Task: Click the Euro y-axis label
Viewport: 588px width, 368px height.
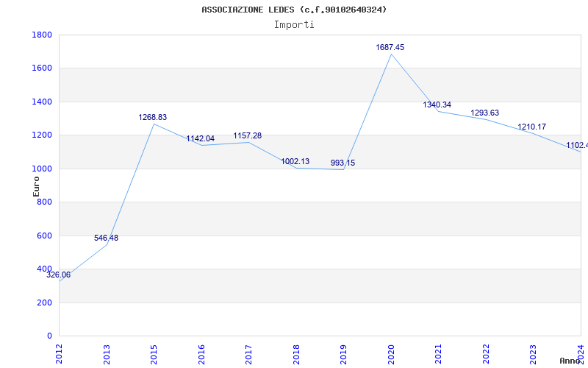Action: [36, 187]
